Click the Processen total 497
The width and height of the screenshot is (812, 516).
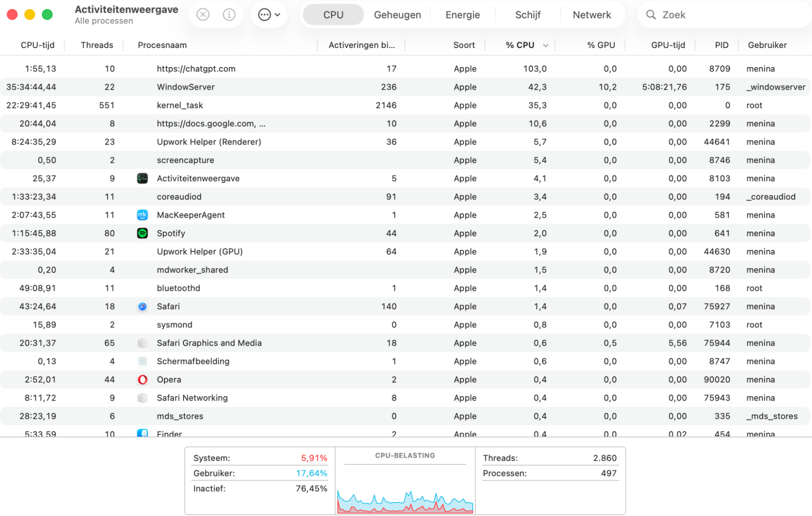pos(608,473)
